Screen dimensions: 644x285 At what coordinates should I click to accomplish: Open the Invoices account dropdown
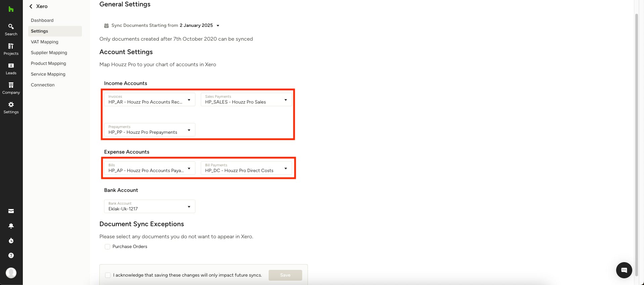click(x=150, y=99)
